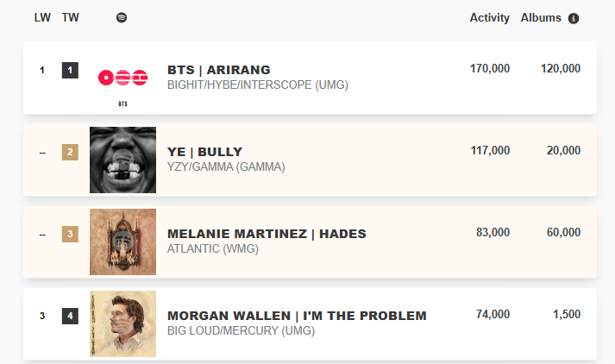
Task: Click the rank 2 badge for Ye
Action: click(x=70, y=153)
